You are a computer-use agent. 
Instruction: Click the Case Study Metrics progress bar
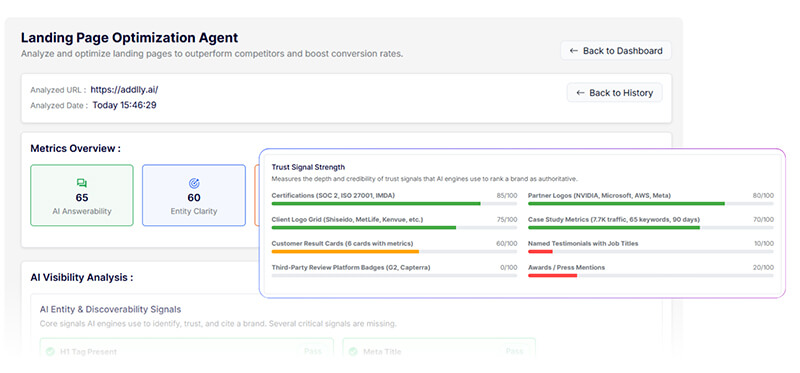pos(651,227)
